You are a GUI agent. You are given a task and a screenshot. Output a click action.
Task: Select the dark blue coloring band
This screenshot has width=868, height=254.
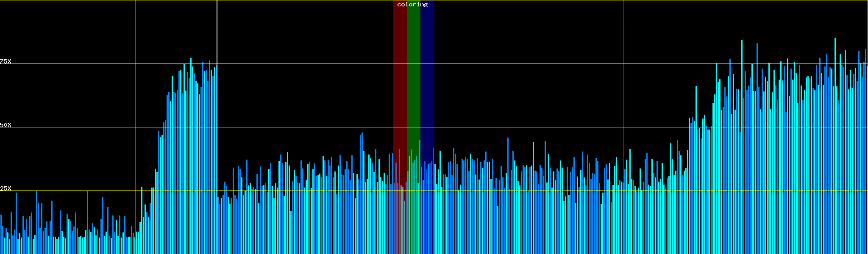click(x=427, y=85)
